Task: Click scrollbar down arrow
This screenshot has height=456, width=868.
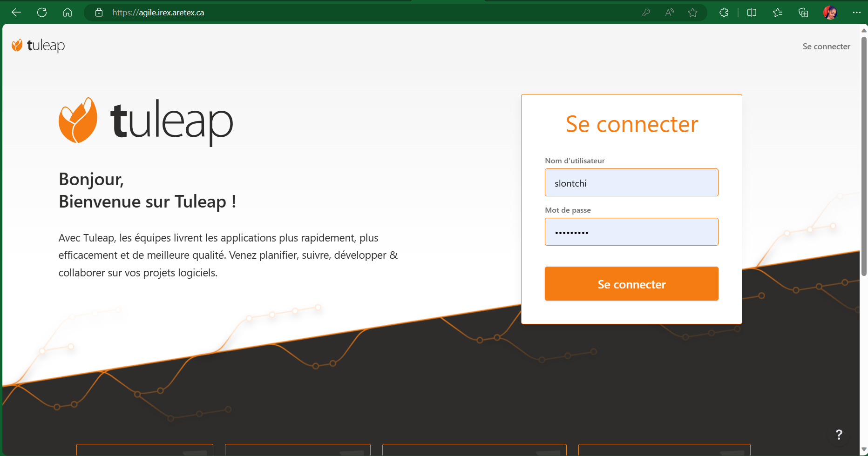Action: pyautogui.click(x=864, y=449)
